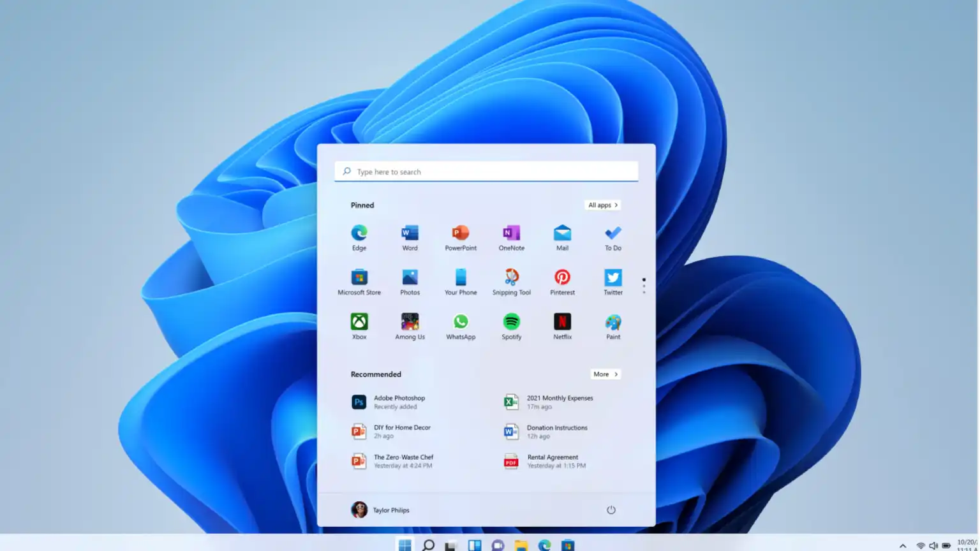Click the power button in Start menu
The height and width of the screenshot is (551, 980).
click(x=611, y=510)
